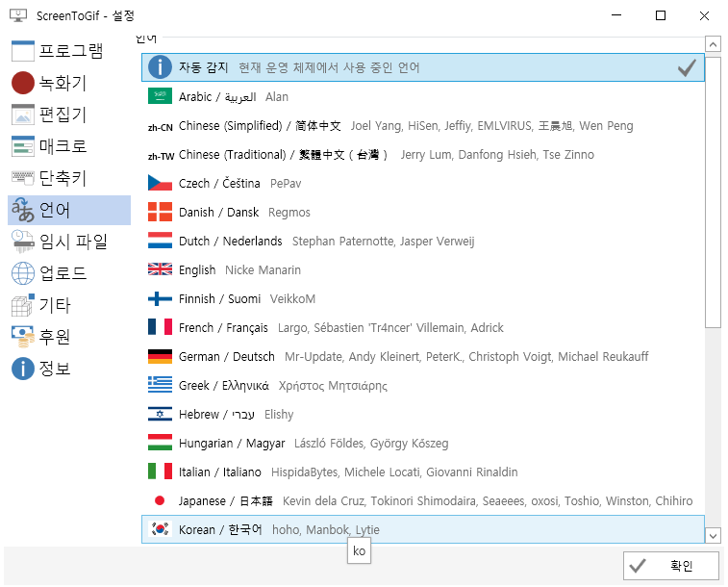Select Chinese (Simplified) language name

[x=260, y=126]
